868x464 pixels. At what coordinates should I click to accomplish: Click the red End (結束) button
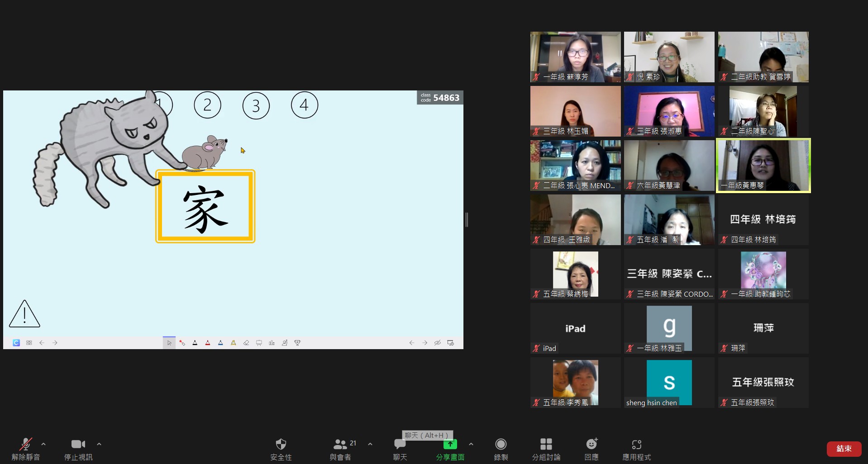pos(844,449)
